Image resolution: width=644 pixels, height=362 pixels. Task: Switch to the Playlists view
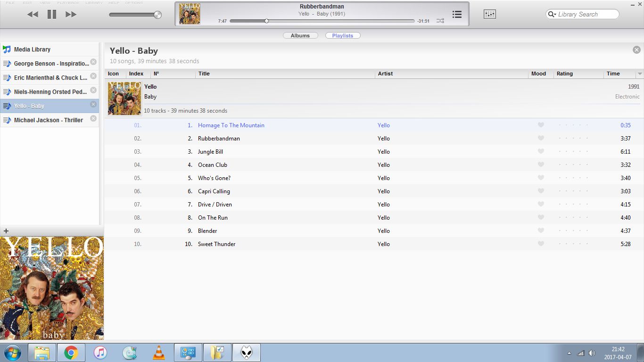(343, 35)
